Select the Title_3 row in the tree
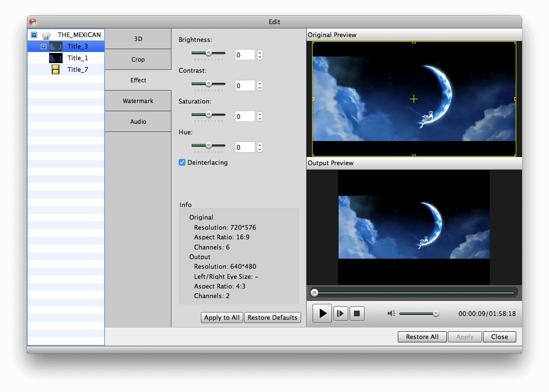The image size is (549, 392). (66, 46)
